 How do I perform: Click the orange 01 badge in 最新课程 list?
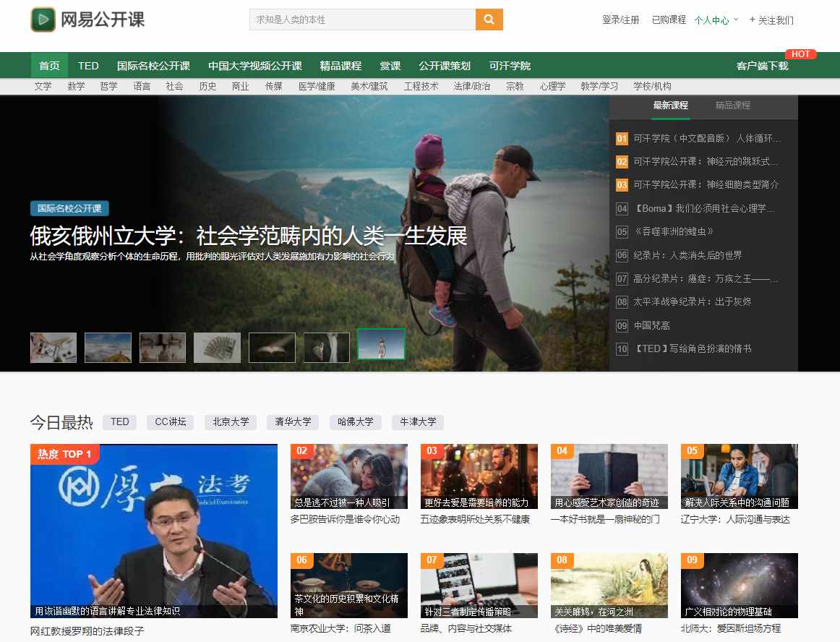pos(622,138)
